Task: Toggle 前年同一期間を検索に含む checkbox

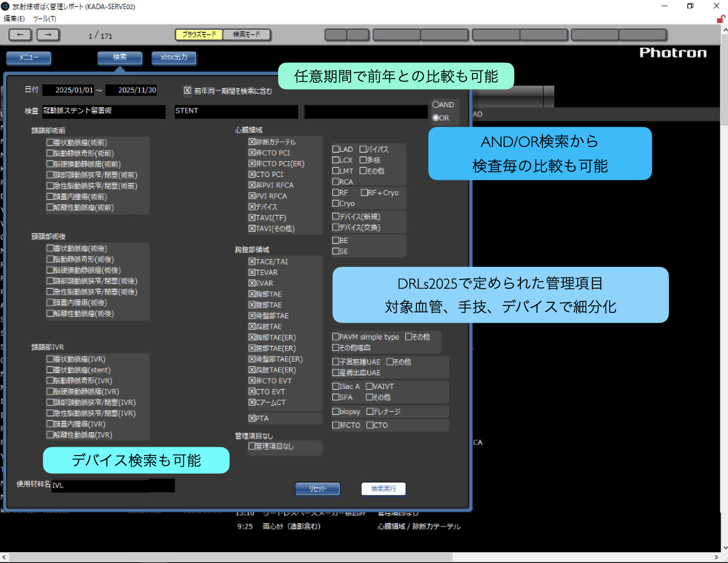Action: pyautogui.click(x=188, y=91)
